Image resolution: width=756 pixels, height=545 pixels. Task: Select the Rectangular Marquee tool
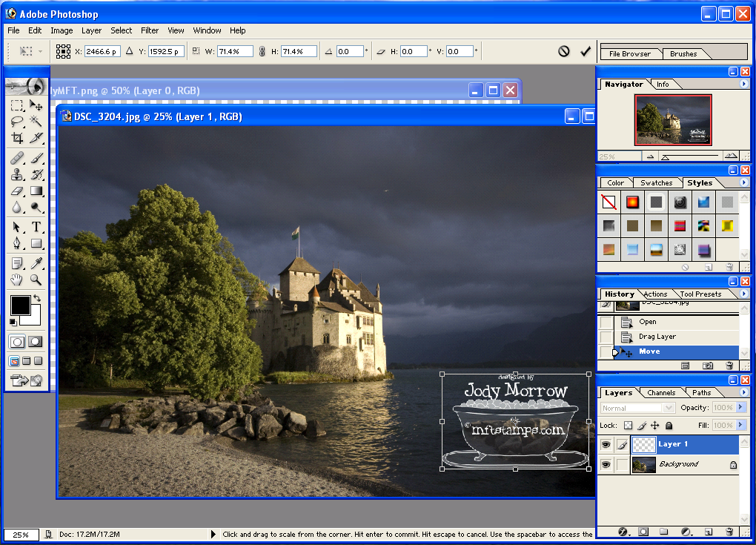click(17, 105)
